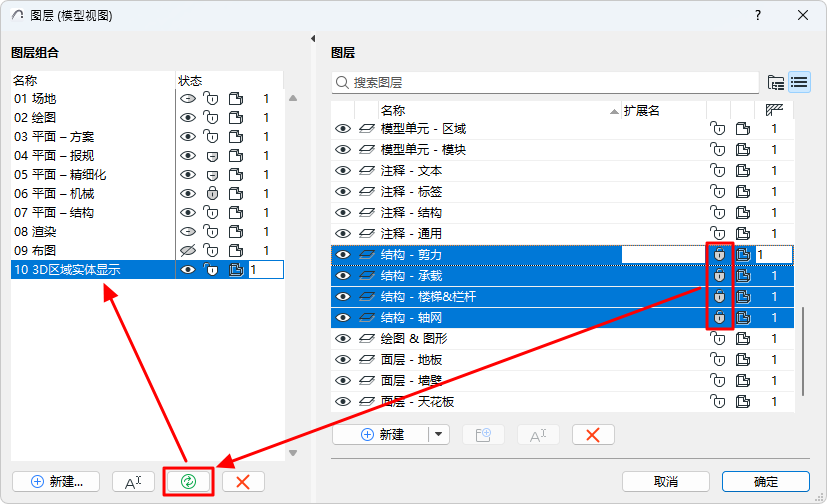Select the 结构 - 楼梯&栏杆 layer row

point(562,297)
